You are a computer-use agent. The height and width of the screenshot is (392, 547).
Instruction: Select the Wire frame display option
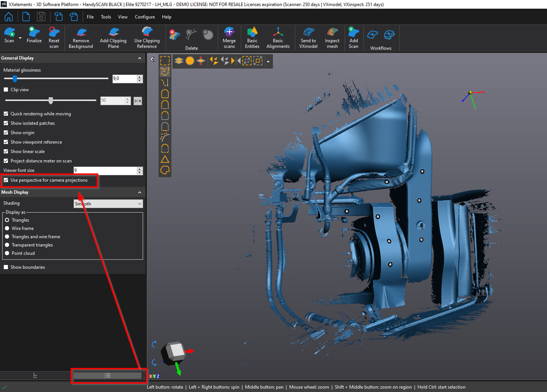7,228
